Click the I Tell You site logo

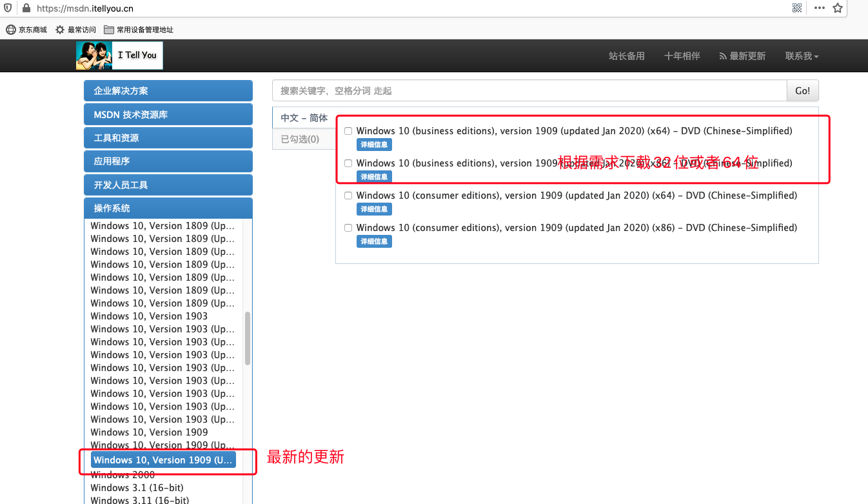pyautogui.click(x=119, y=55)
